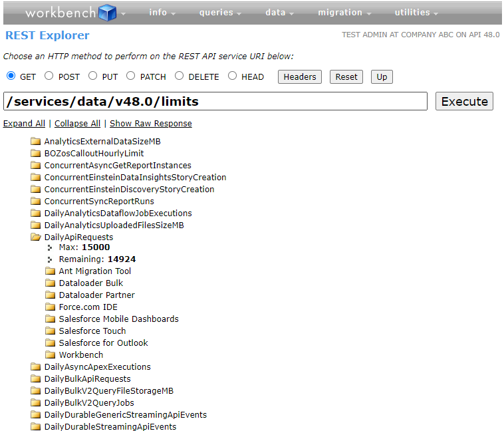Collapse the open DailyApiRequests folder icon
Image resolution: width=504 pixels, height=431 pixels.
point(36,237)
